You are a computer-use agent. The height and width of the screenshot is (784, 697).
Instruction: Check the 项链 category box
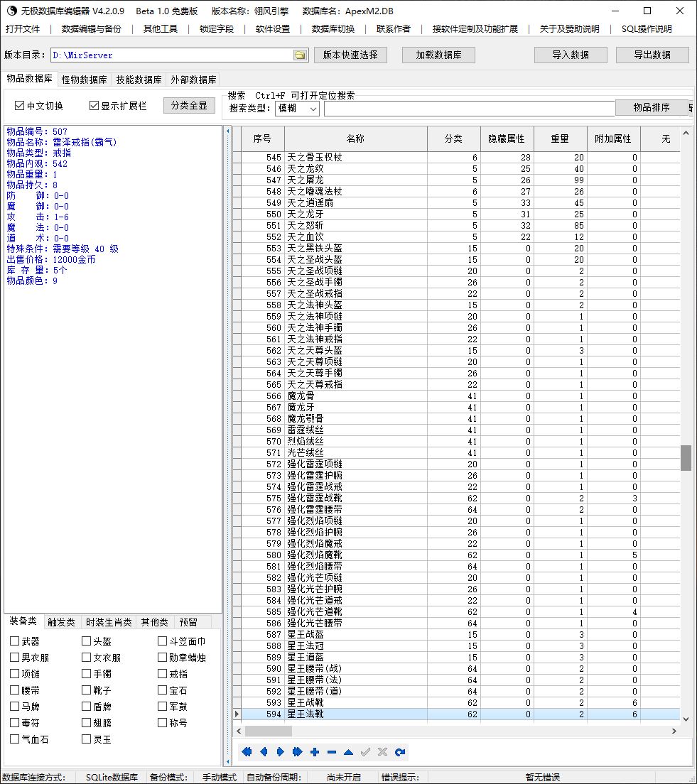14,673
